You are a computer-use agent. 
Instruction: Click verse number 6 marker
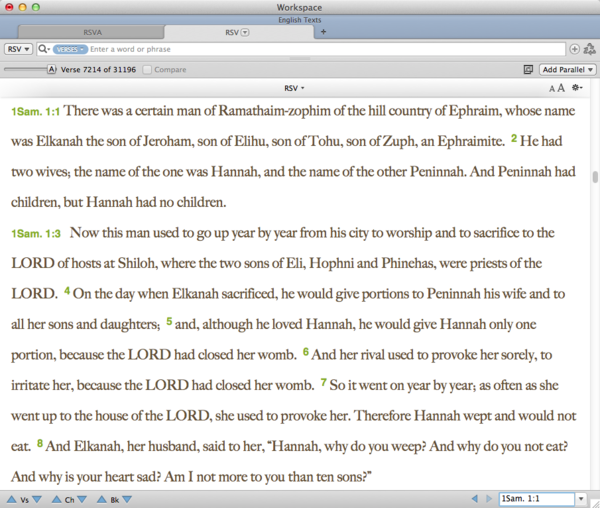click(x=306, y=352)
